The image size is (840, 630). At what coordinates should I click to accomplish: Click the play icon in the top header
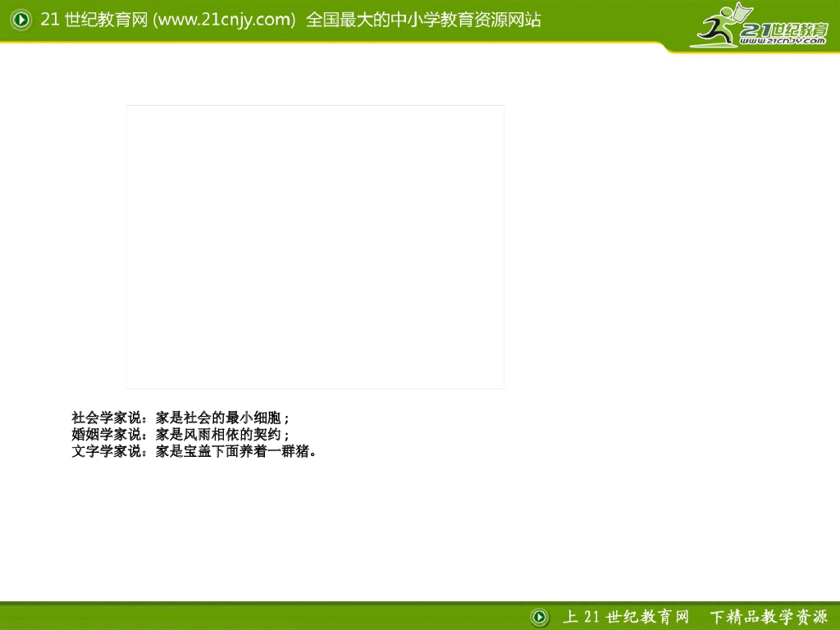pos(21,20)
